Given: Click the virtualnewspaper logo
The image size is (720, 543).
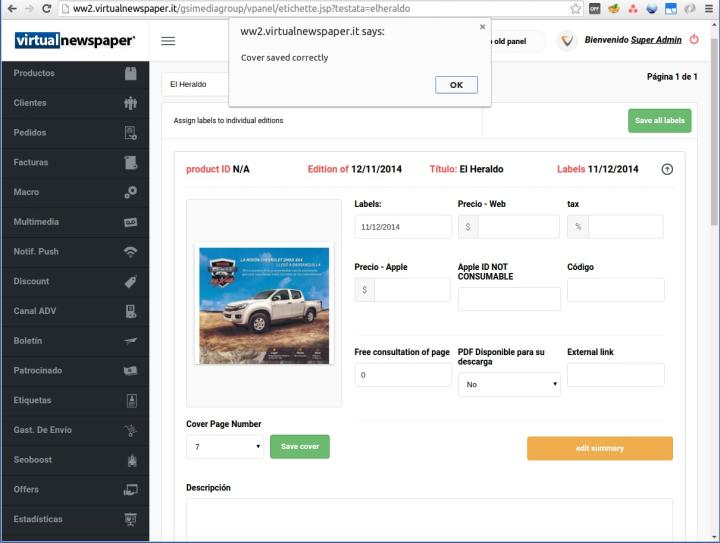Looking at the screenshot, I should [x=74, y=40].
